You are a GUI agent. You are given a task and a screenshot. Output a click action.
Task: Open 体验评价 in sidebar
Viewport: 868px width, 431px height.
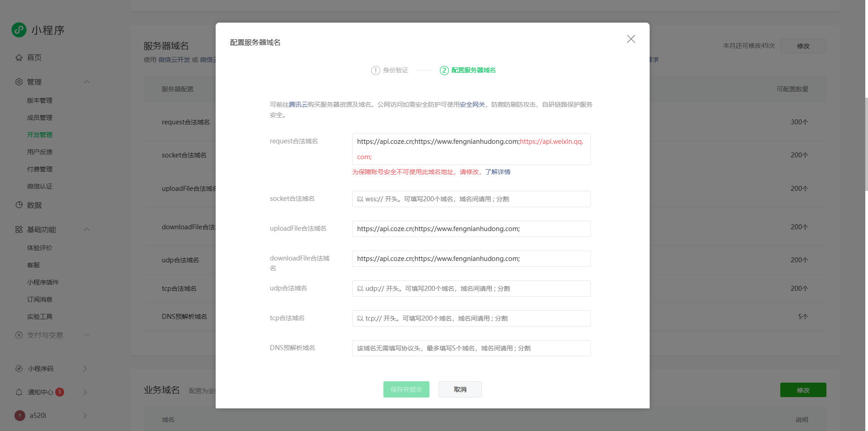[x=40, y=248]
